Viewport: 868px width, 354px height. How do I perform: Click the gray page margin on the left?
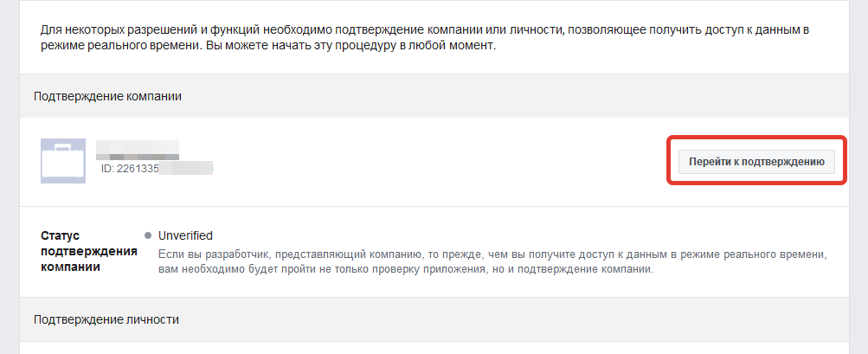(10, 177)
